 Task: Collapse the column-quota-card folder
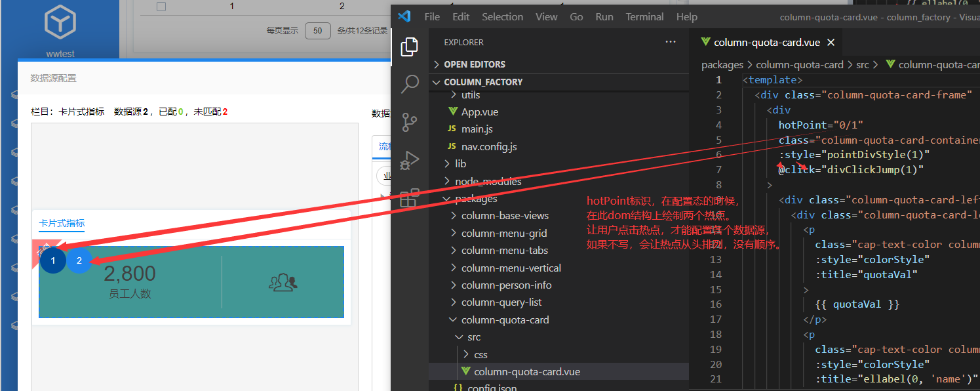click(x=505, y=320)
